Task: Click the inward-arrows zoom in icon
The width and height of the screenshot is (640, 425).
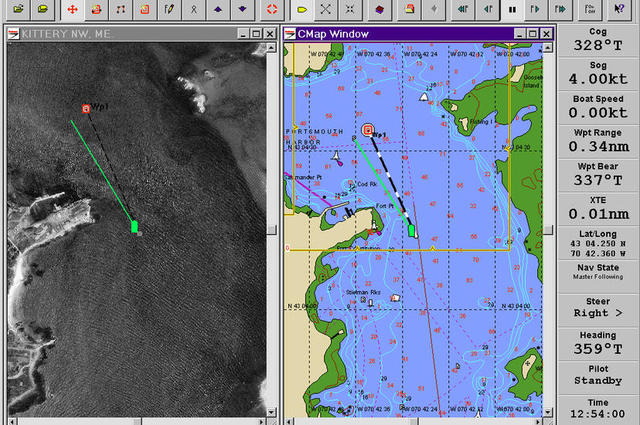Action: click(350, 9)
